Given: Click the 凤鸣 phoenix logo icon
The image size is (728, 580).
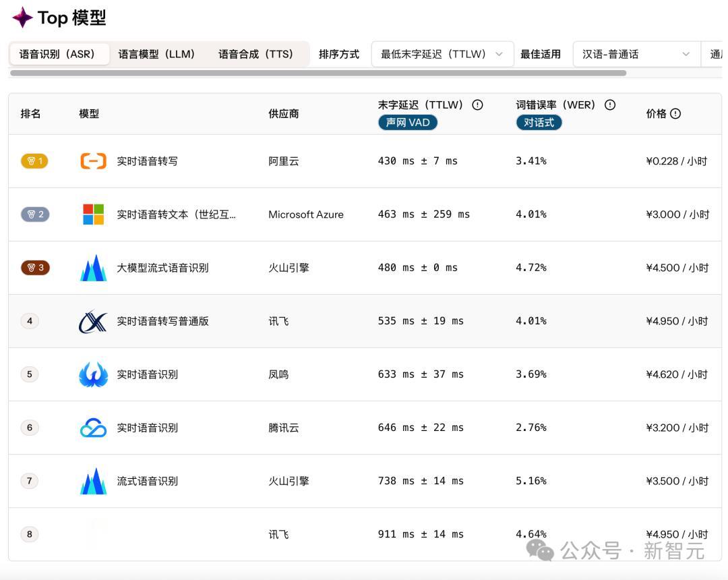Looking at the screenshot, I should point(93,374).
